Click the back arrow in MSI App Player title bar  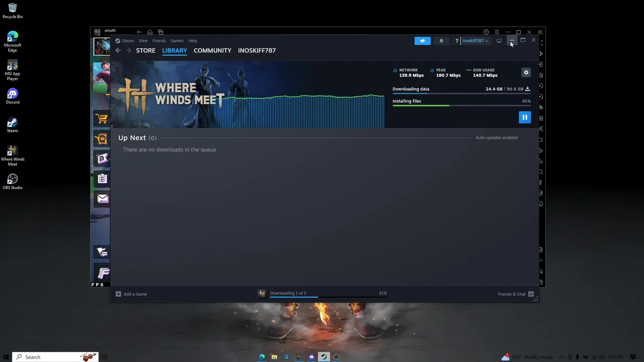[x=139, y=32]
